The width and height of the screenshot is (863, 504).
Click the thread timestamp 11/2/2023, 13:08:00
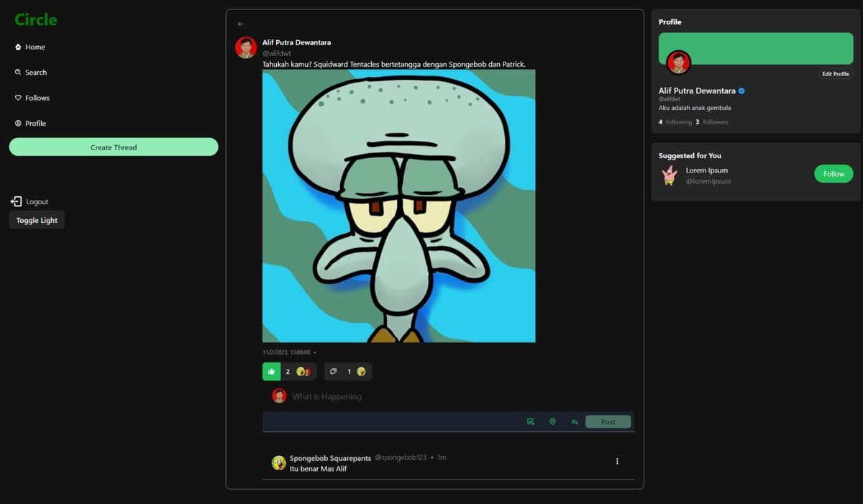click(x=286, y=352)
